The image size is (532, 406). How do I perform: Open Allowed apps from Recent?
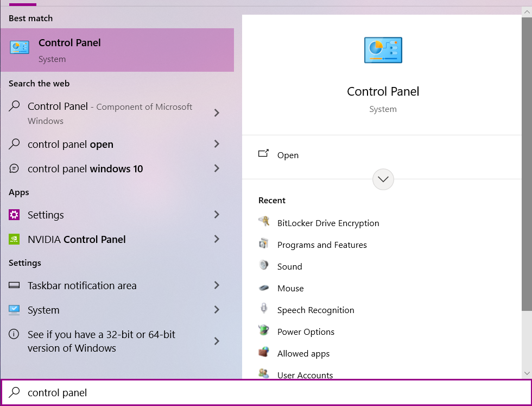303,353
